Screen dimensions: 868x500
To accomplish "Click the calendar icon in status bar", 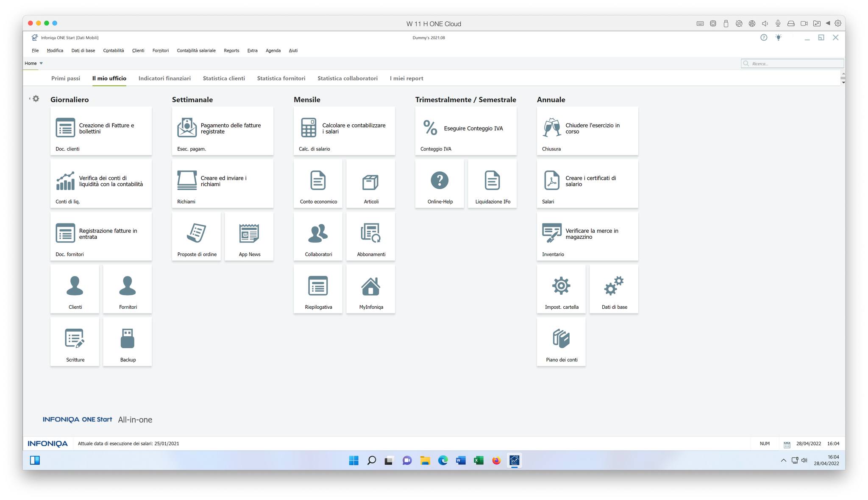I will coord(787,444).
